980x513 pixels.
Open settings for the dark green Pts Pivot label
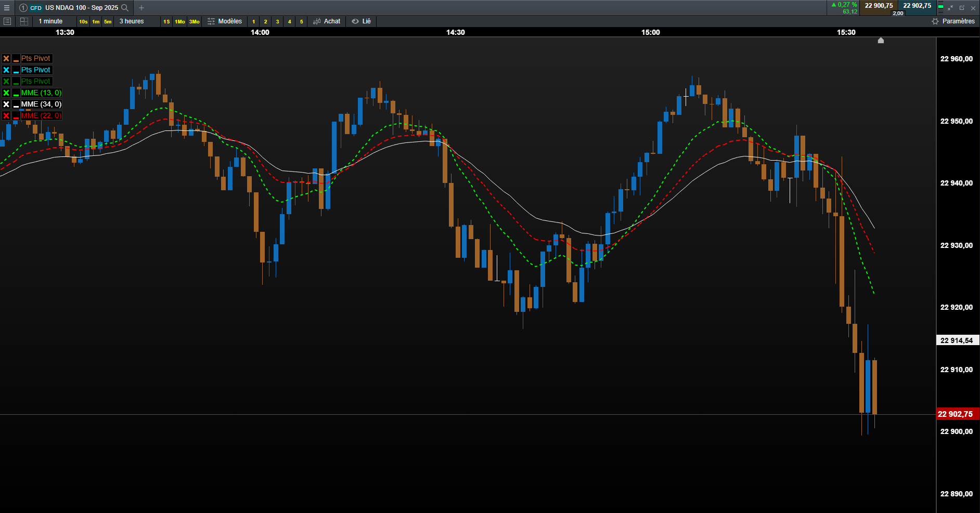point(36,82)
